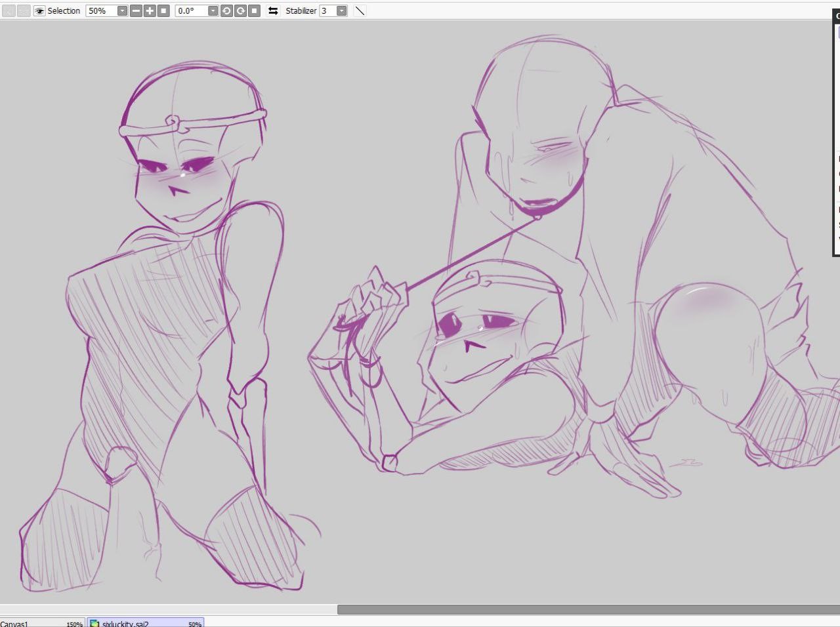Screen dimensions: 840x627
Task: Click the zoom out minus button
Action: [136, 11]
